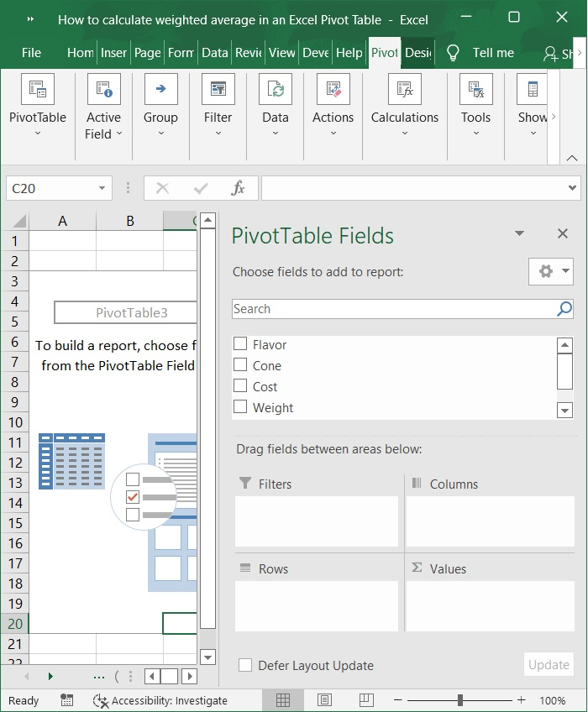Click the Quick Access Toolbar overflow arrows

click(30, 19)
